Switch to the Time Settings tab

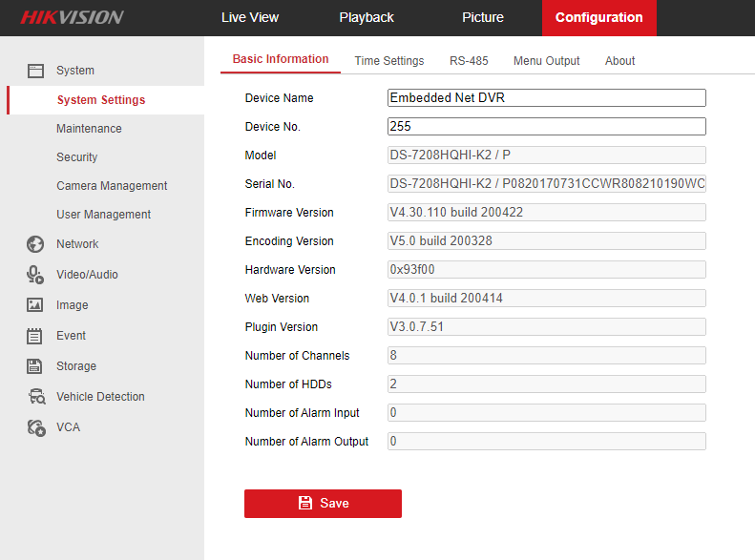point(388,61)
